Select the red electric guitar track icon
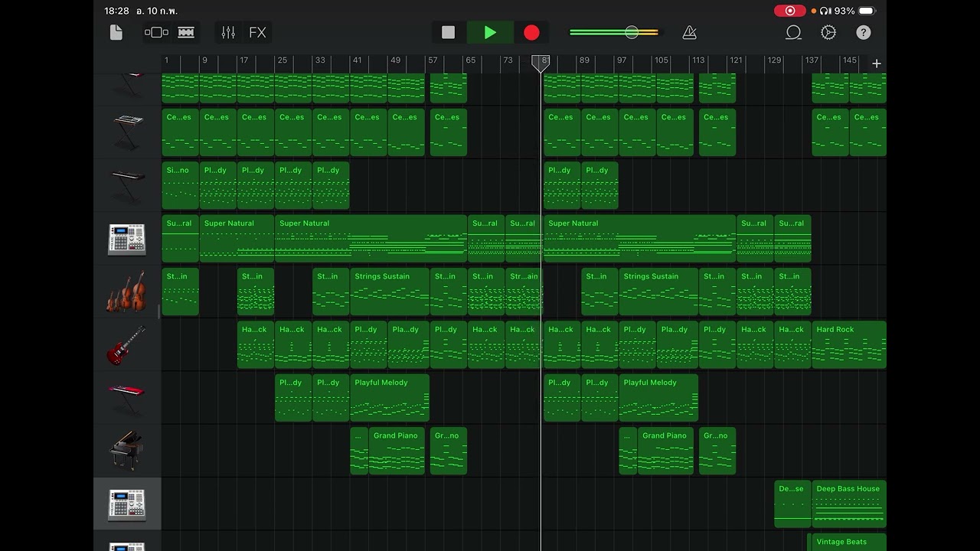This screenshot has height=551, width=980. (x=126, y=345)
